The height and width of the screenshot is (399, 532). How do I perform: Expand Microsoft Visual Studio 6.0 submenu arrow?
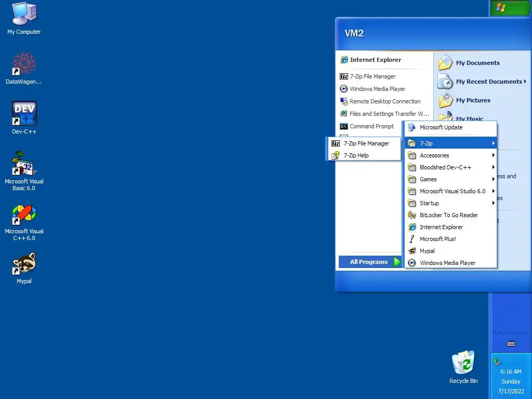point(494,191)
